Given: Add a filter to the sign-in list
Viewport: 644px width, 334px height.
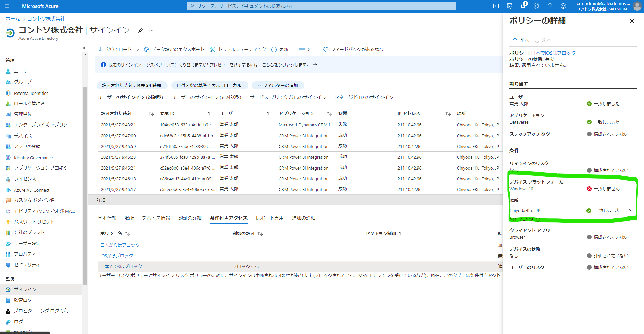Looking at the screenshot, I should (278, 85).
